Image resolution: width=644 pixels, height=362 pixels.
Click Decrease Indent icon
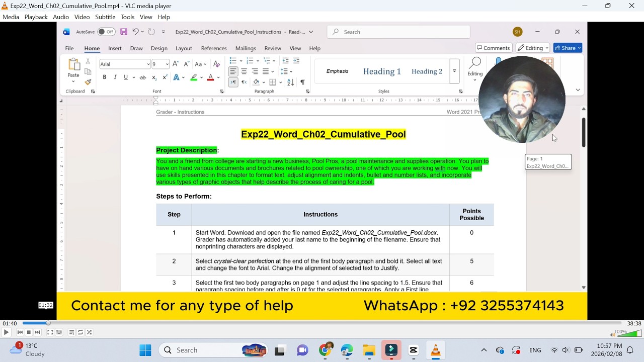click(x=285, y=61)
